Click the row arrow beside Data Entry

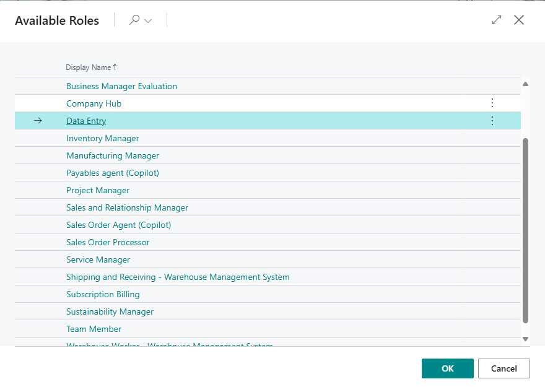point(38,121)
